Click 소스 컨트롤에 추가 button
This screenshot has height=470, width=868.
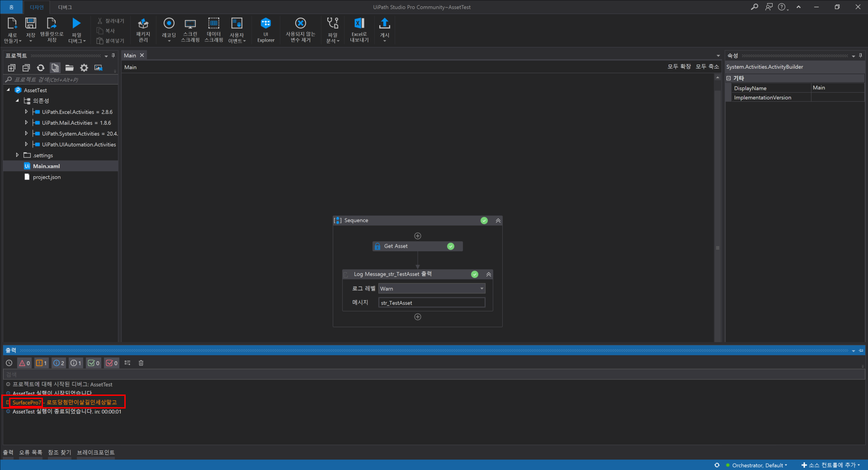click(x=831, y=465)
